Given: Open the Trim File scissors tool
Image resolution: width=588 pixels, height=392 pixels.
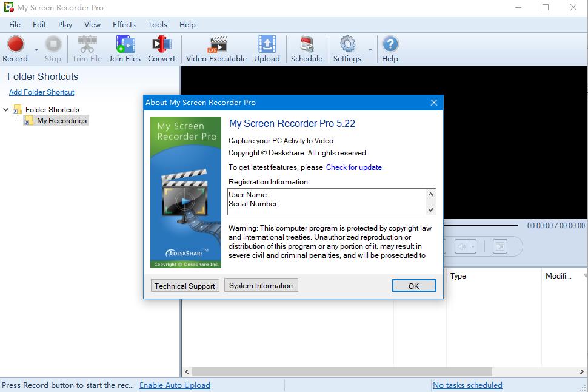Looking at the screenshot, I should tap(87, 49).
